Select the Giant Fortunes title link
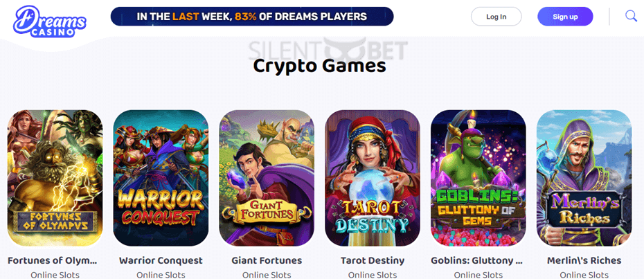The width and height of the screenshot is (644, 279). (x=267, y=260)
